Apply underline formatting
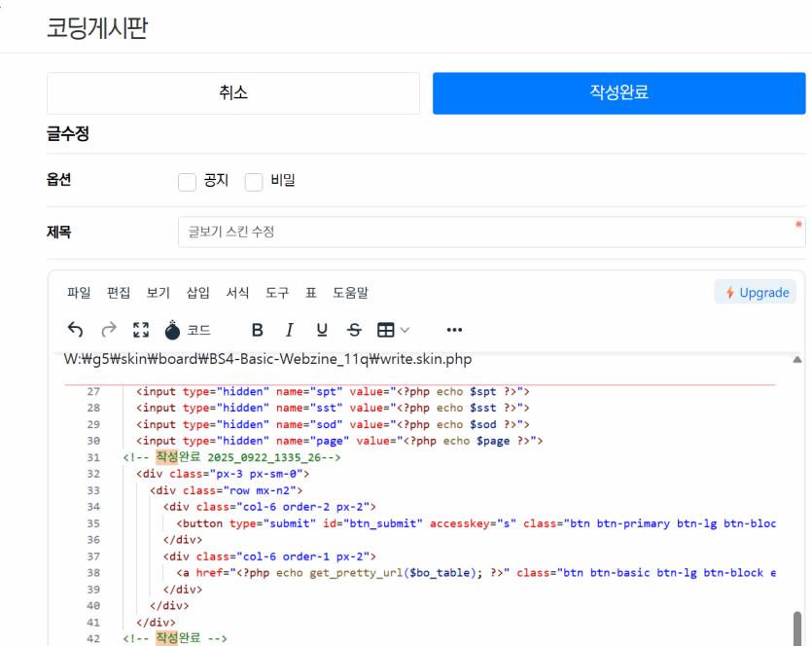Screen dimensions: 812x646 click(x=322, y=330)
